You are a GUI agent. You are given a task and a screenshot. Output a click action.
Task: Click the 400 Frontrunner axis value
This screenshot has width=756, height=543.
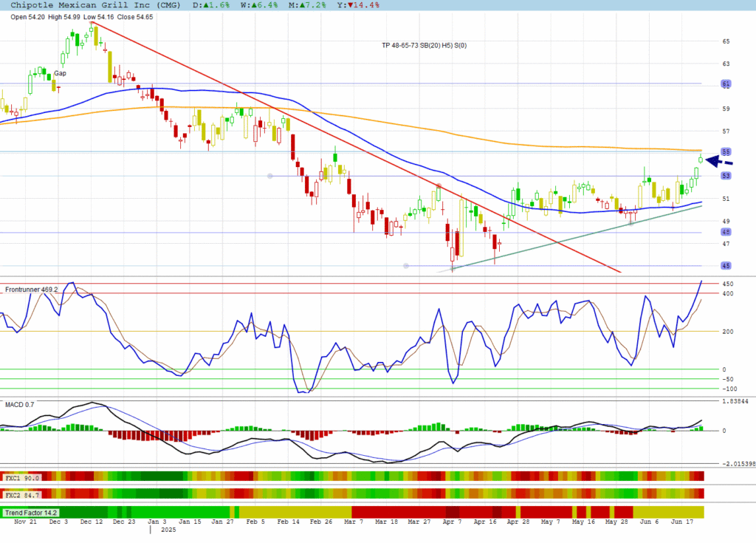pyautogui.click(x=727, y=293)
